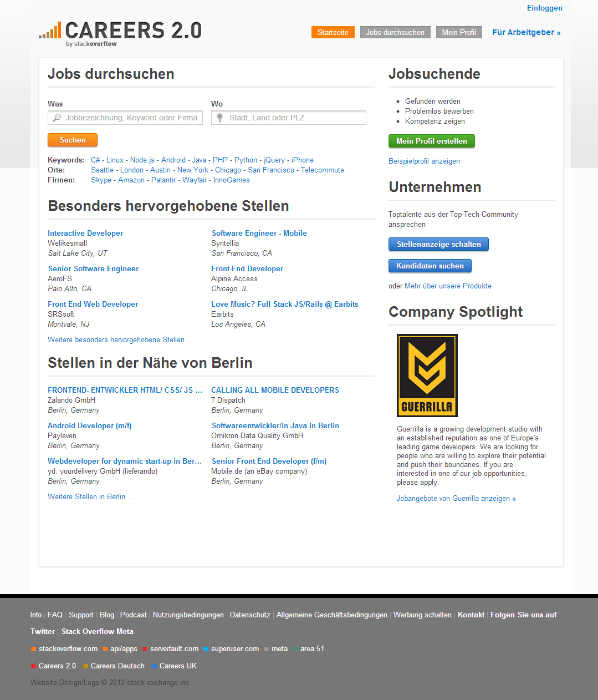
Task: Click the orange Suchen button
Action: [73, 140]
